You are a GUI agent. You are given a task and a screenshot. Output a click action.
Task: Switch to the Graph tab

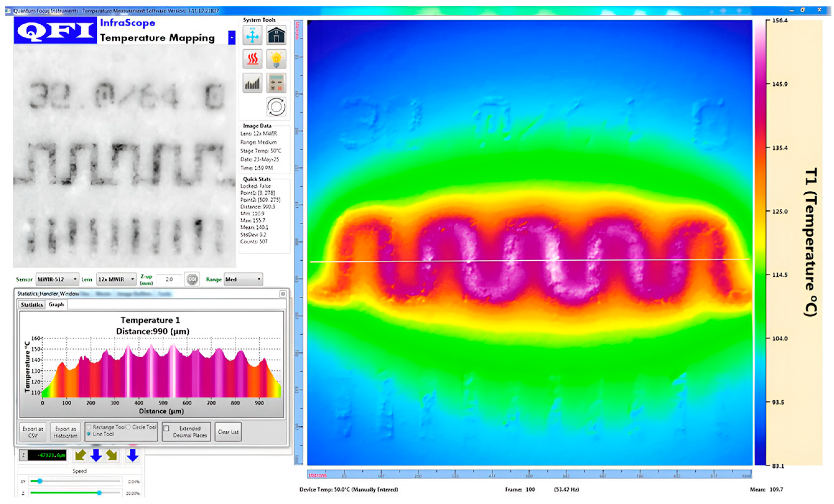click(x=56, y=305)
